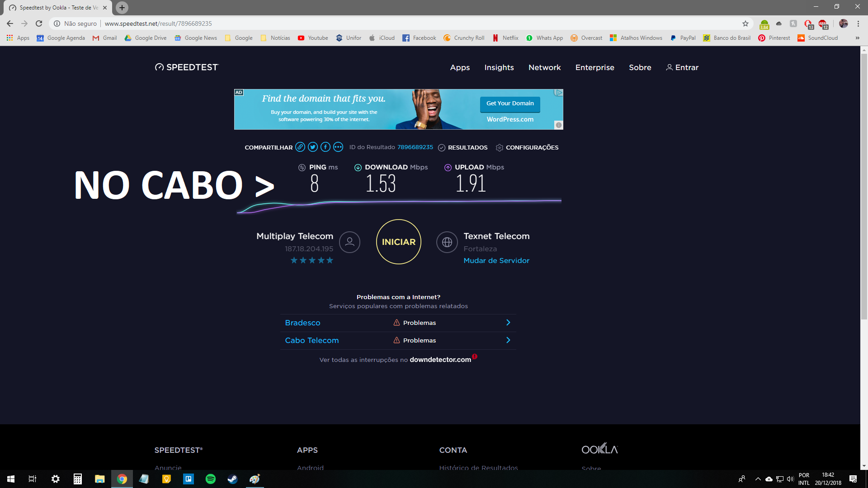This screenshot has width=868, height=488.
Task: Click result ID 7896689235 link
Action: click(415, 147)
